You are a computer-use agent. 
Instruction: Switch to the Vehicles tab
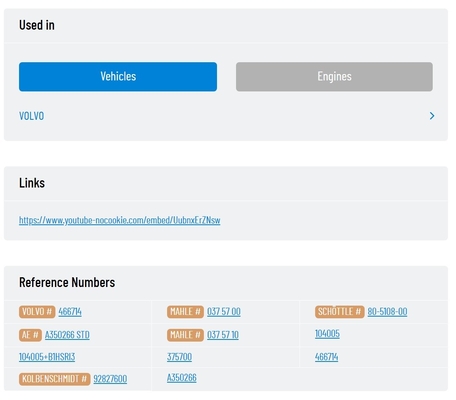(118, 77)
